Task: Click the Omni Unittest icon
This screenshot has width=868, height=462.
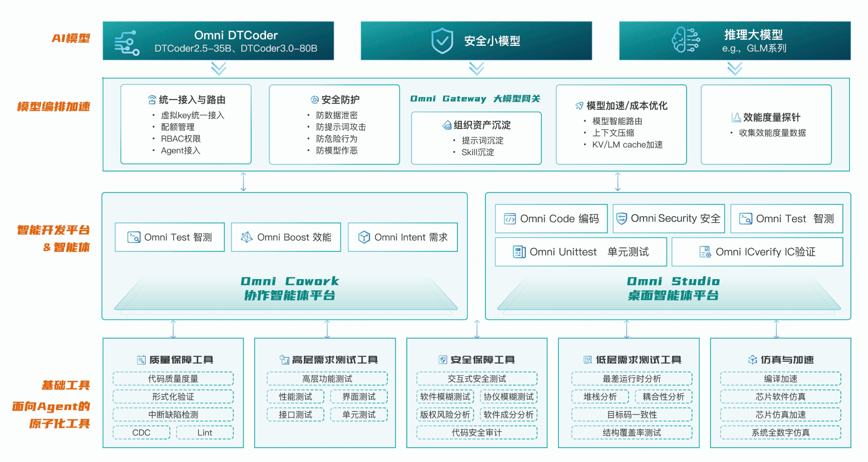Action: tap(519, 252)
